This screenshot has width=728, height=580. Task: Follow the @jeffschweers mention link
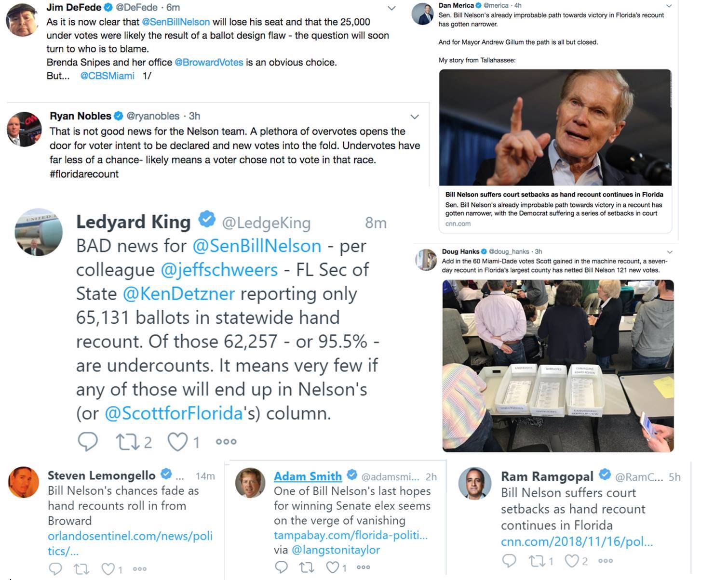pos(219,270)
